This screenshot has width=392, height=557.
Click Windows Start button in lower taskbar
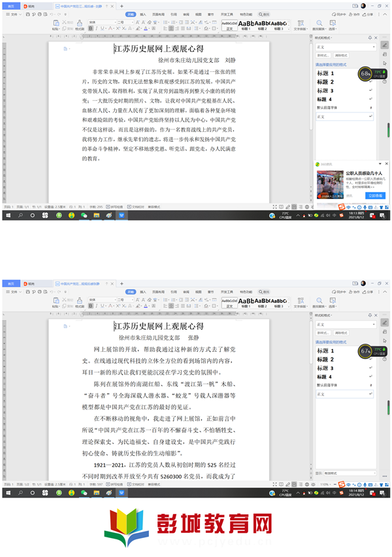(x=8, y=493)
